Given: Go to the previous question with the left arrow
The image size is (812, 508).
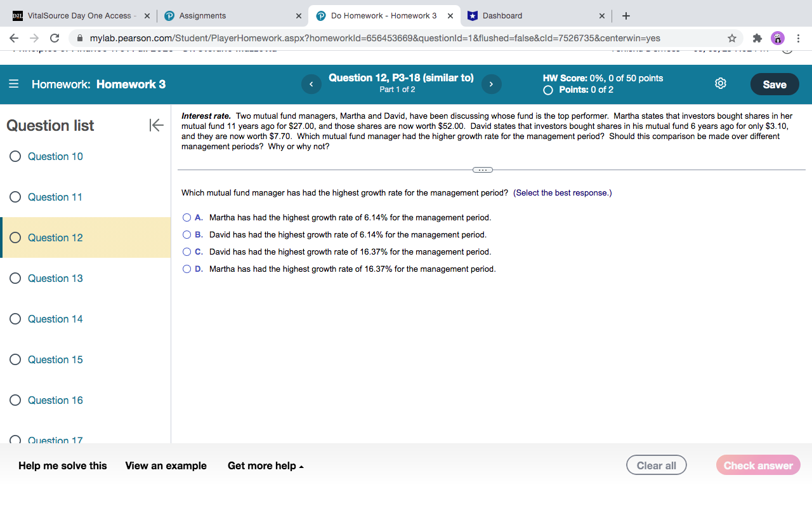Looking at the screenshot, I should [x=311, y=84].
